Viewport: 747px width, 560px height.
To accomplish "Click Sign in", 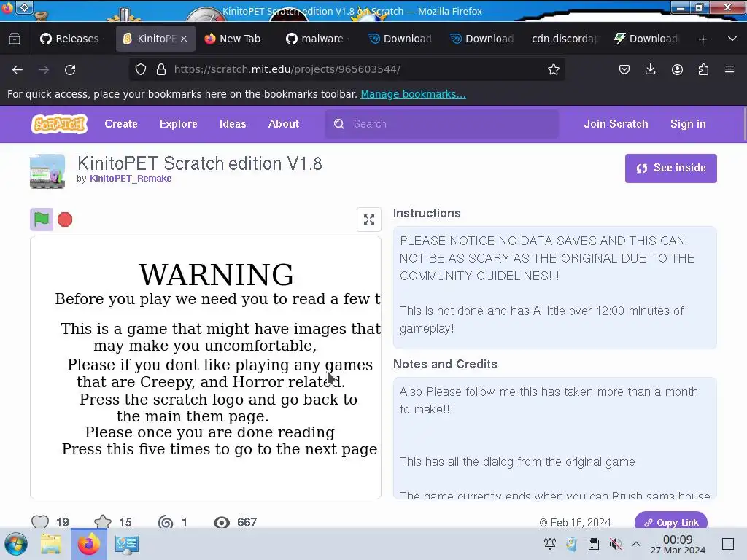I will pos(688,124).
